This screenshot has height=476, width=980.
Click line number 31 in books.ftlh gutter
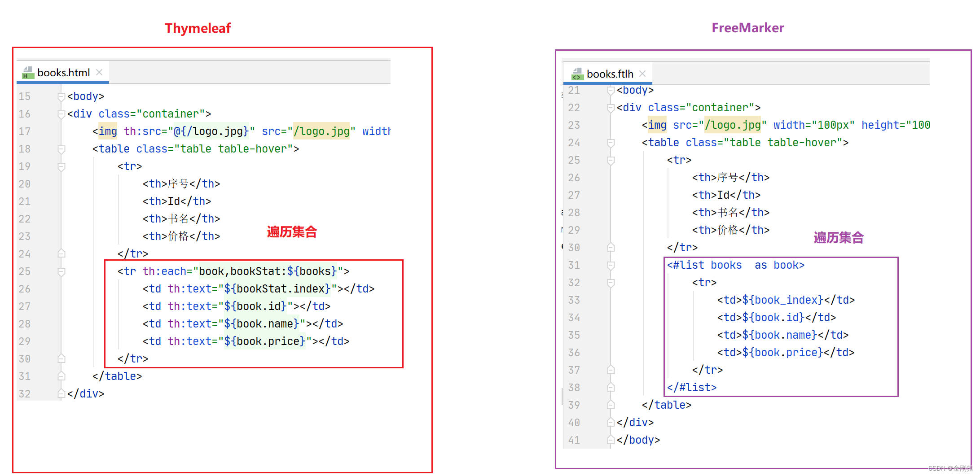pos(574,265)
